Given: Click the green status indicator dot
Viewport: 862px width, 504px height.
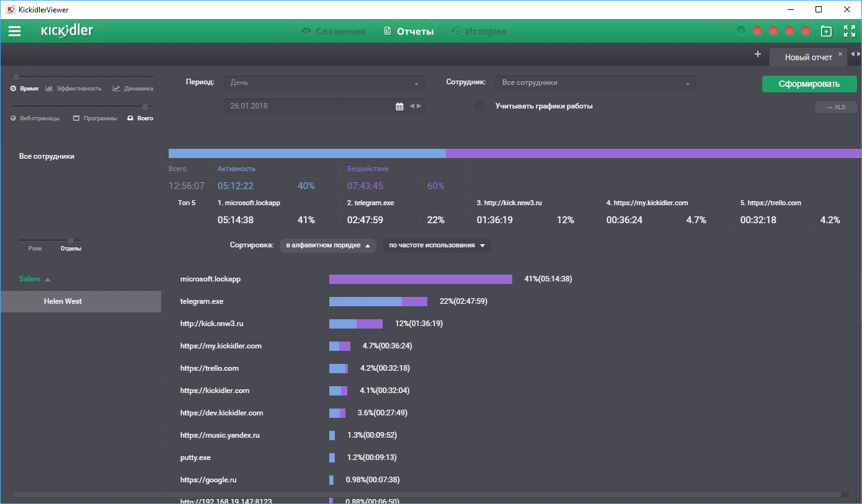Looking at the screenshot, I should 741,31.
